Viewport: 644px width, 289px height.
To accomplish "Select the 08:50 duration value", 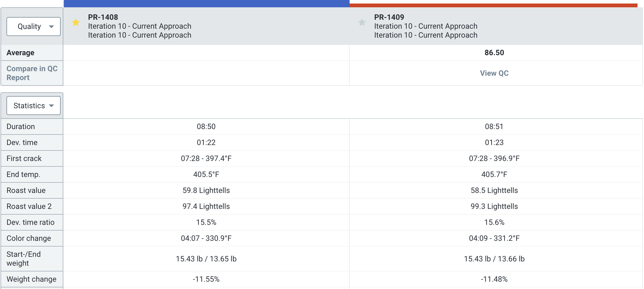I will pos(206,127).
